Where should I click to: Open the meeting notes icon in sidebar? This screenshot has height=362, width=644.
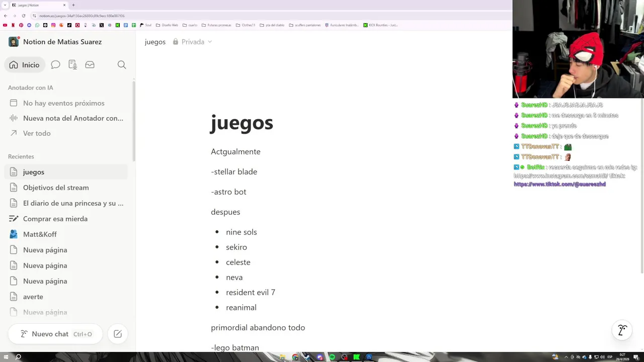pyautogui.click(x=72, y=65)
